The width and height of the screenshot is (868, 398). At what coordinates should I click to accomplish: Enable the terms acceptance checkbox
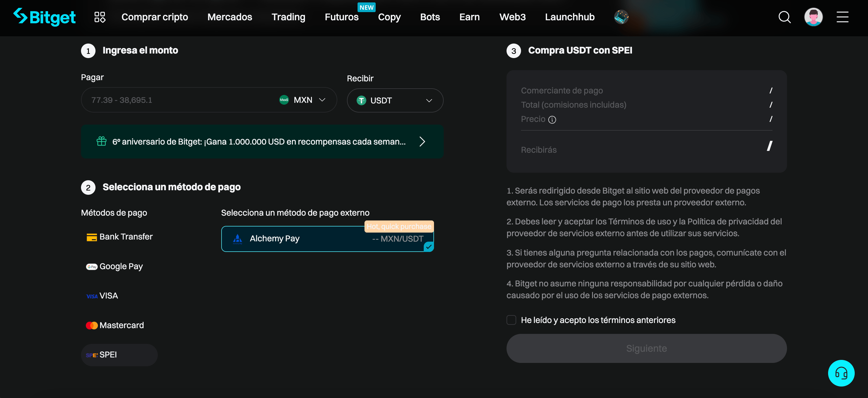coord(510,320)
